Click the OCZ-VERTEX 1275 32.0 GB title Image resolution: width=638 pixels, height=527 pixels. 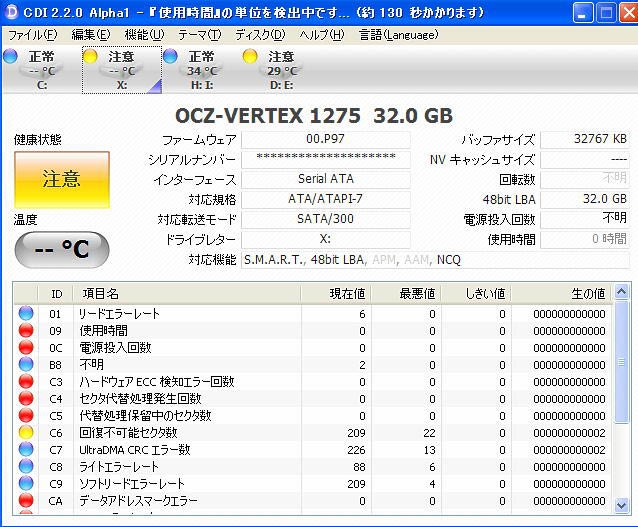(x=314, y=116)
